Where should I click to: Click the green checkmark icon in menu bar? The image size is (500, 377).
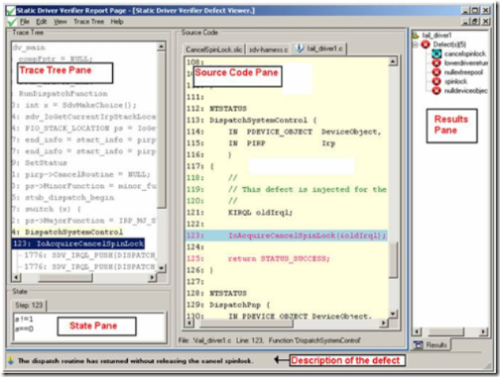tap(12, 22)
